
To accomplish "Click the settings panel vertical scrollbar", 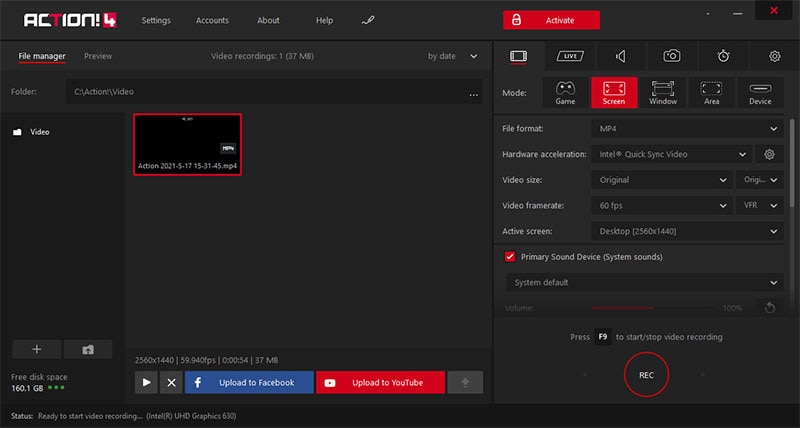I will coord(792,161).
